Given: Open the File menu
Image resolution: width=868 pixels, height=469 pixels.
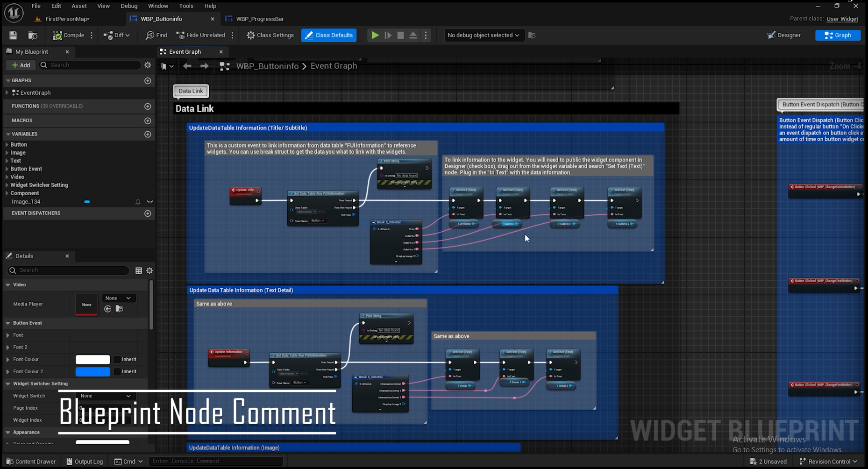Looking at the screenshot, I should (36, 6).
